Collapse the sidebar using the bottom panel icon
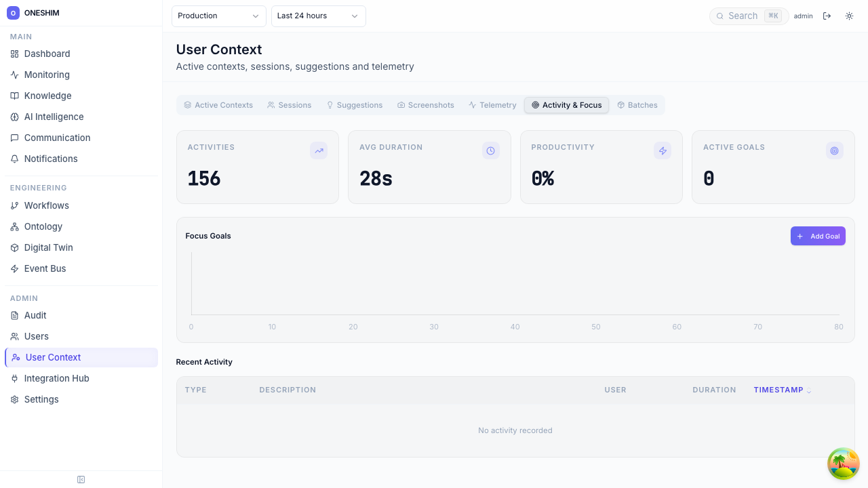The image size is (868, 488). pos(81,480)
